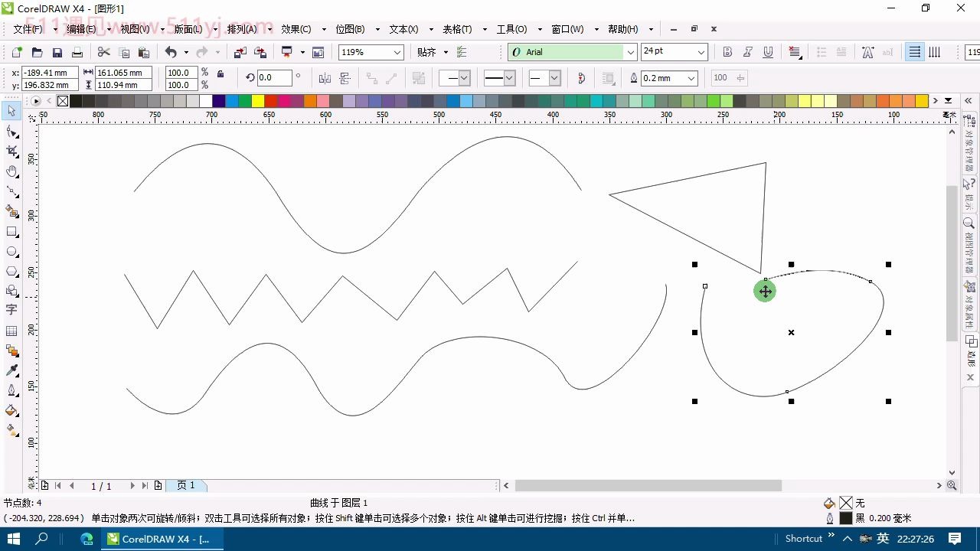Paste from clipboard
Screen dimensions: 980x551
144,52
